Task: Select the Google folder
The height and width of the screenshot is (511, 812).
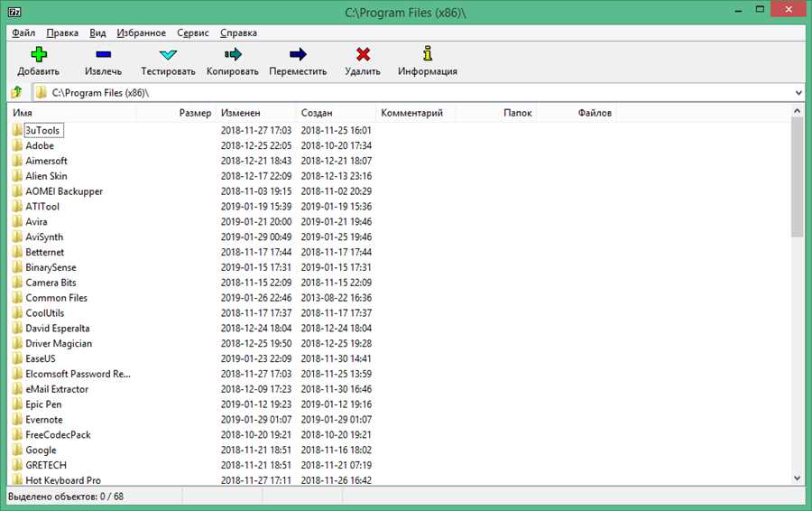Action: (x=41, y=450)
